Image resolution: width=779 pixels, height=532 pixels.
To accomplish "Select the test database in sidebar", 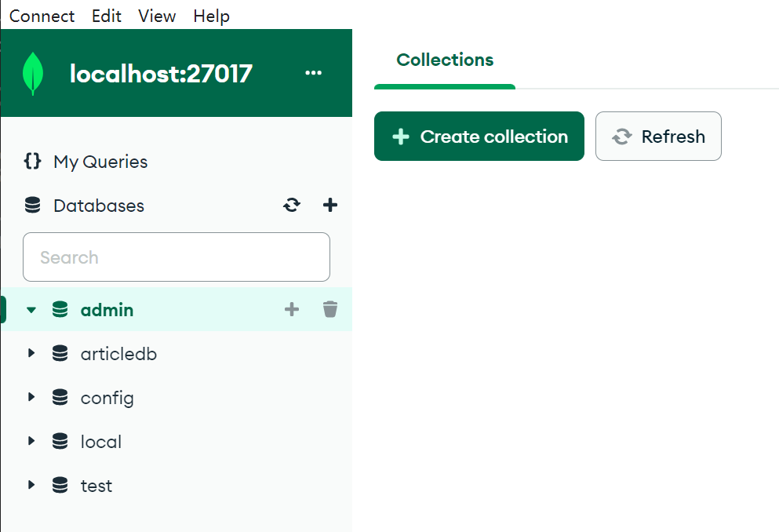I will (x=96, y=486).
